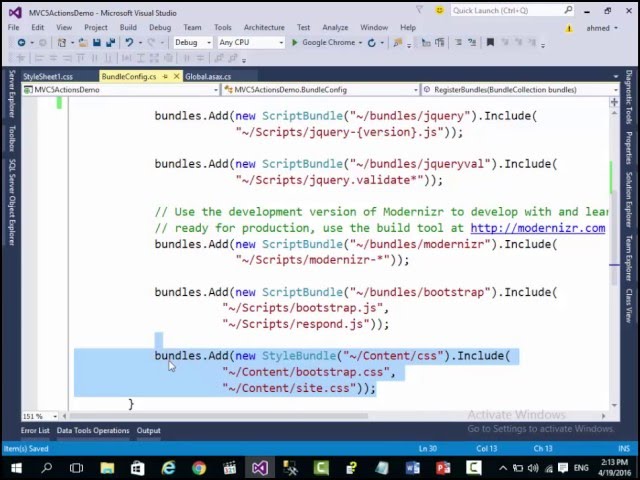Open the Architecture menu
Image resolution: width=640 pixels, height=480 pixels.
264,27
